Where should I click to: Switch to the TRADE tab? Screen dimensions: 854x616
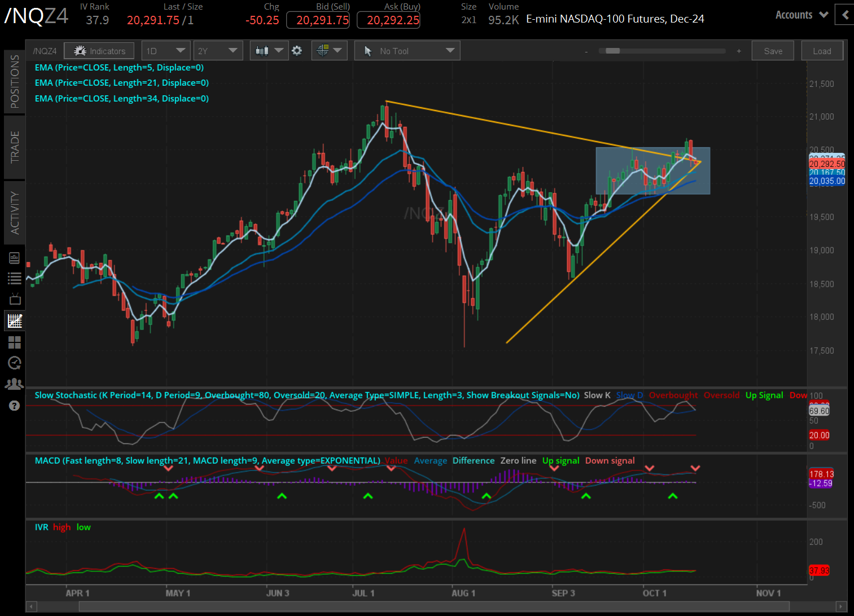(14, 147)
